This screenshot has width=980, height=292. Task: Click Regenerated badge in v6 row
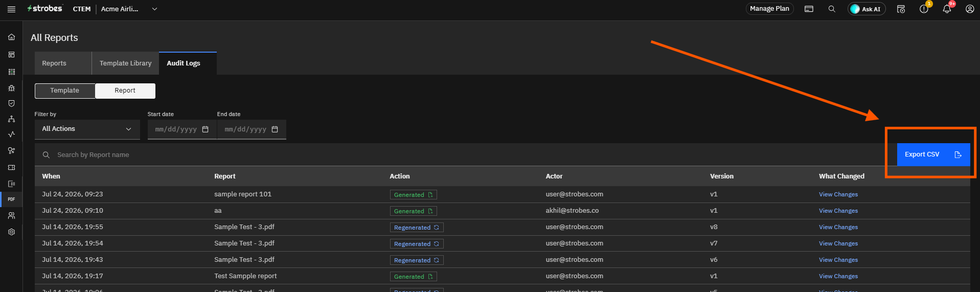(417, 260)
